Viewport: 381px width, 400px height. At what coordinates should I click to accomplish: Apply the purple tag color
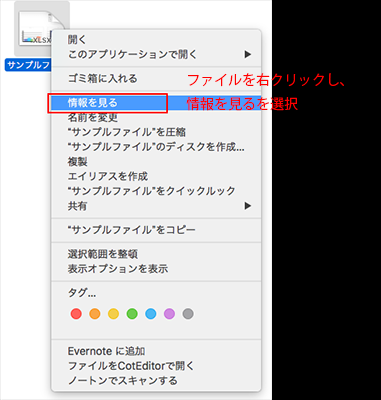click(169, 314)
